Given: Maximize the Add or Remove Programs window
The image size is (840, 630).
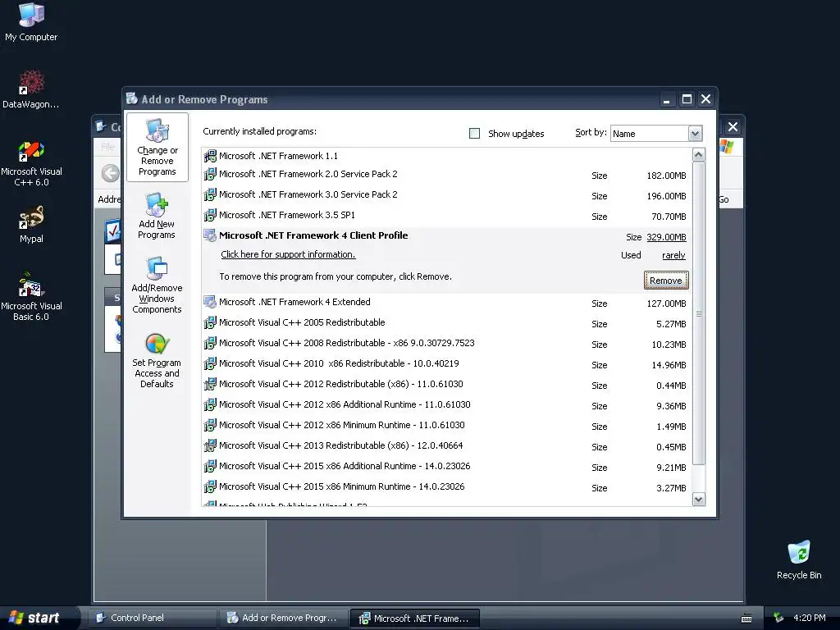Looking at the screenshot, I should tap(687, 99).
